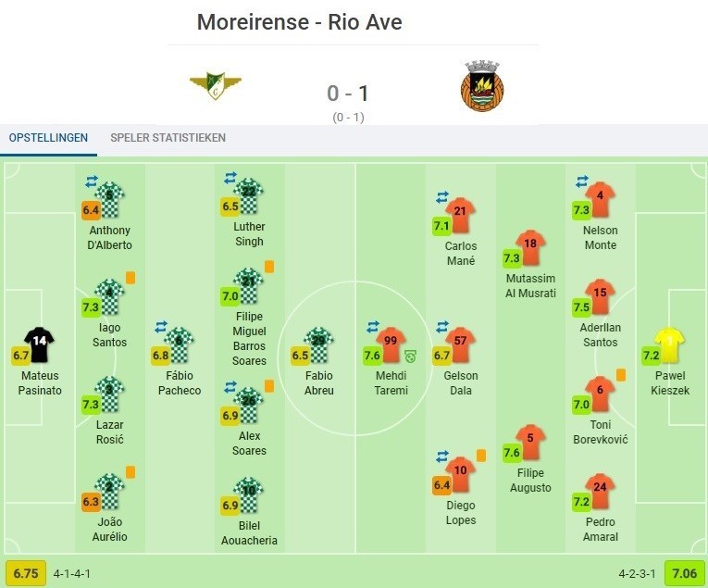Click Diego Lopes' number 10 shirt

460,473
